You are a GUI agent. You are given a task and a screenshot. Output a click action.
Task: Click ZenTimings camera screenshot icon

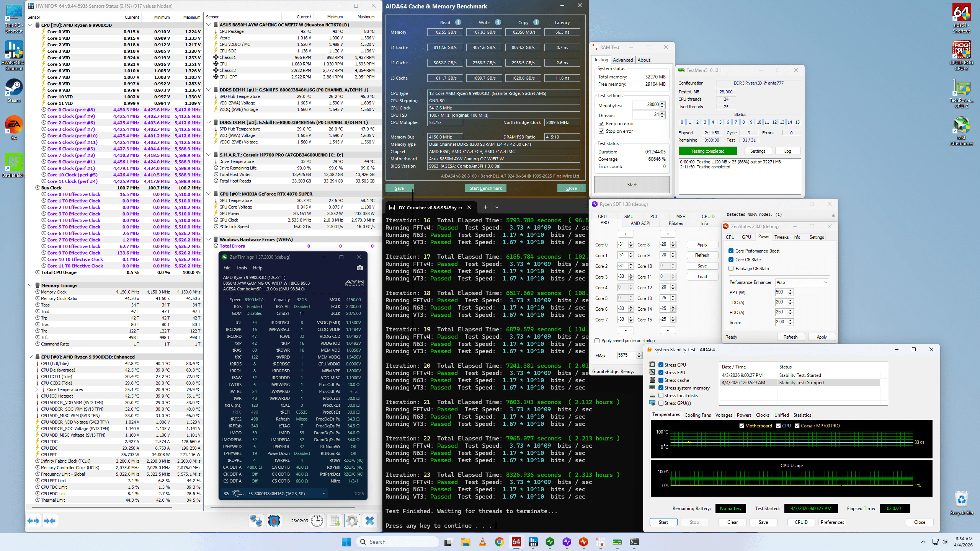(x=359, y=268)
